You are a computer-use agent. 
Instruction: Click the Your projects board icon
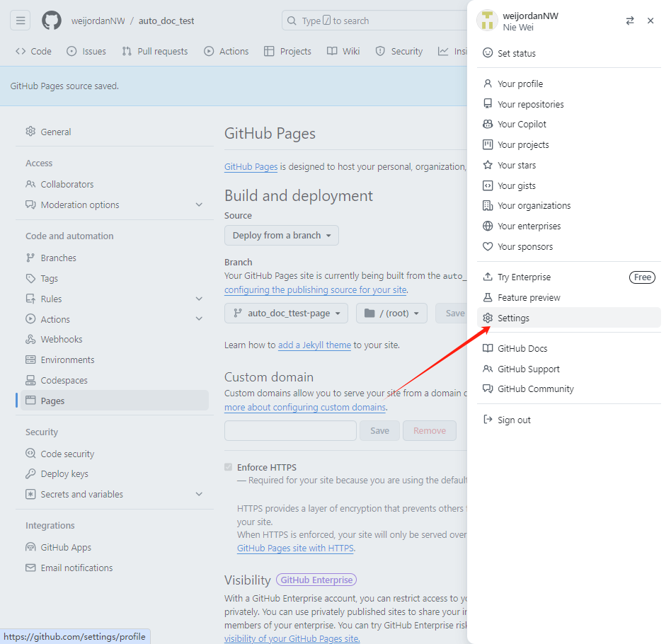[488, 144]
